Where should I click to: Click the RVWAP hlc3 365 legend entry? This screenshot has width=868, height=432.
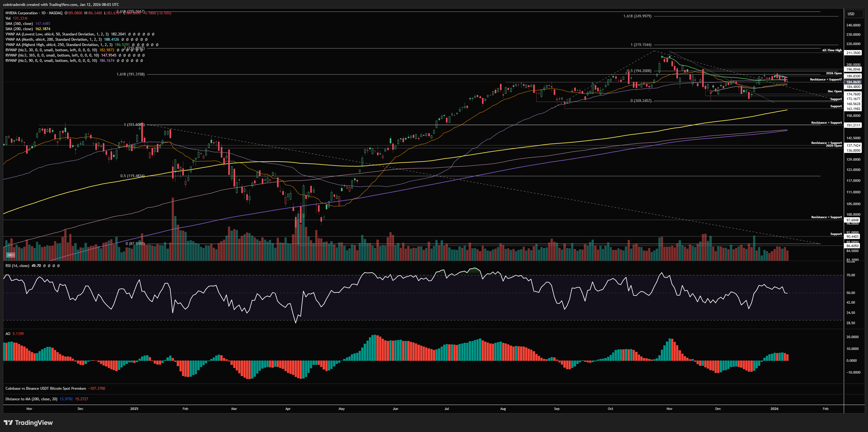(52, 55)
